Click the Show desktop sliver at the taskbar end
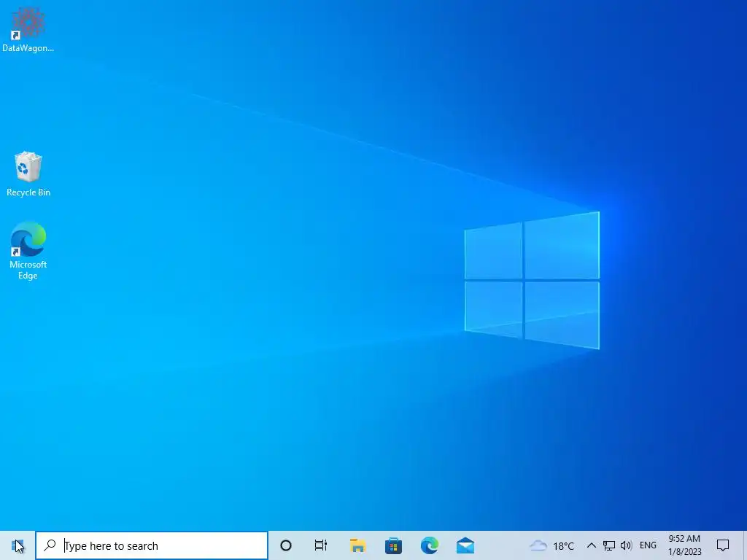 pyautogui.click(x=745, y=545)
